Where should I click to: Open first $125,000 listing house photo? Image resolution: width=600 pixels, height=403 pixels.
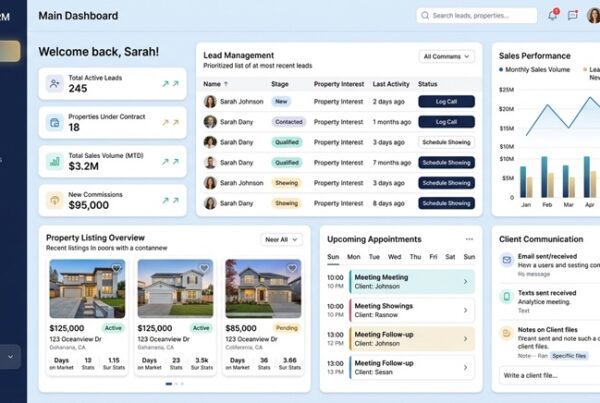coord(87,289)
